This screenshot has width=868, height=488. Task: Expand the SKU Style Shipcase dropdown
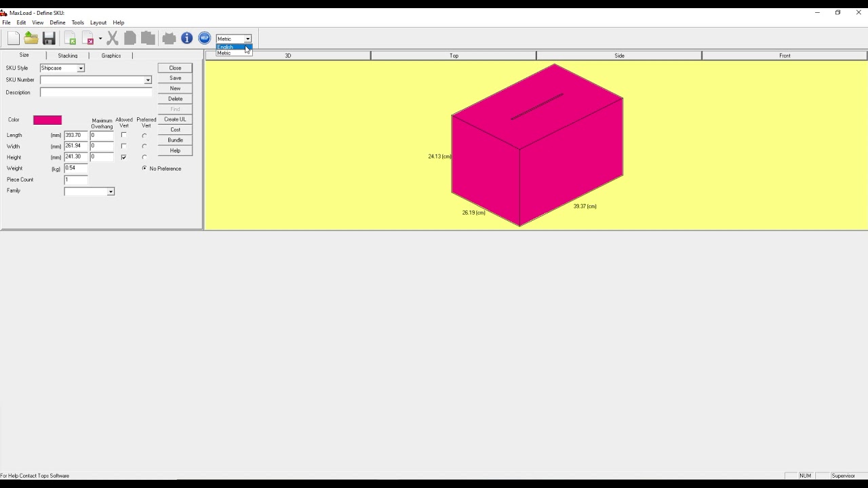pyautogui.click(x=81, y=68)
